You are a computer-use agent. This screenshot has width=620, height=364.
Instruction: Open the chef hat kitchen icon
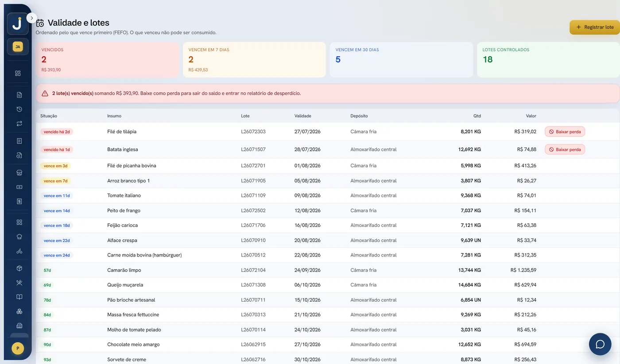[19, 237]
